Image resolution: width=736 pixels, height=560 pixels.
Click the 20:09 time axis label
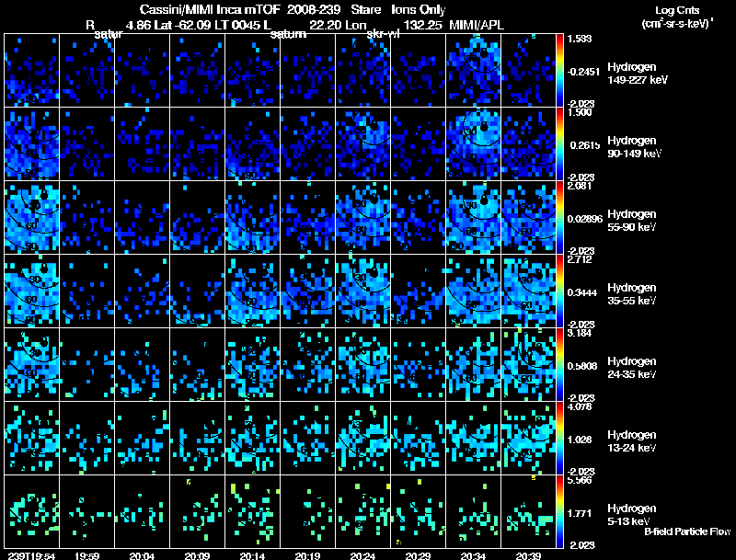[x=197, y=555]
